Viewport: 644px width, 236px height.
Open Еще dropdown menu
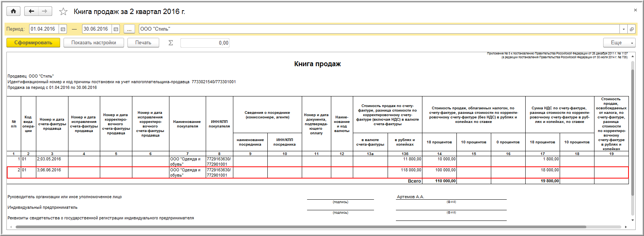[x=619, y=43]
